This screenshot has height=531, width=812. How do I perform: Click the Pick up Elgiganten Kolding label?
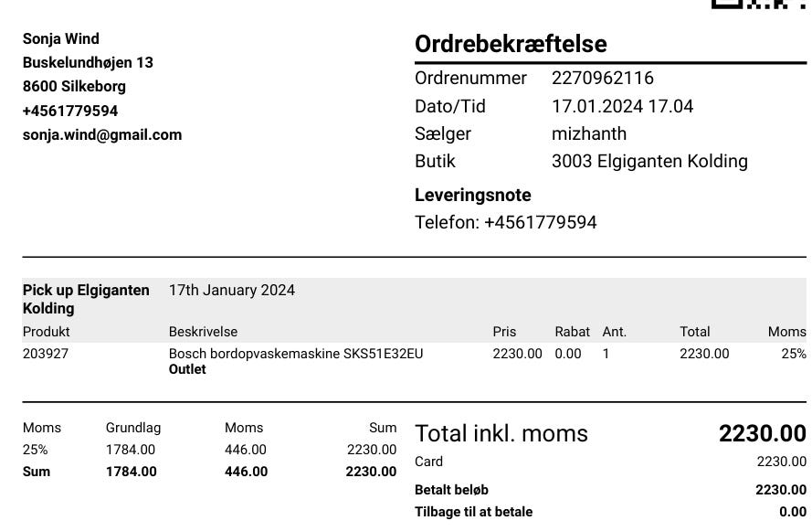tap(86, 299)
